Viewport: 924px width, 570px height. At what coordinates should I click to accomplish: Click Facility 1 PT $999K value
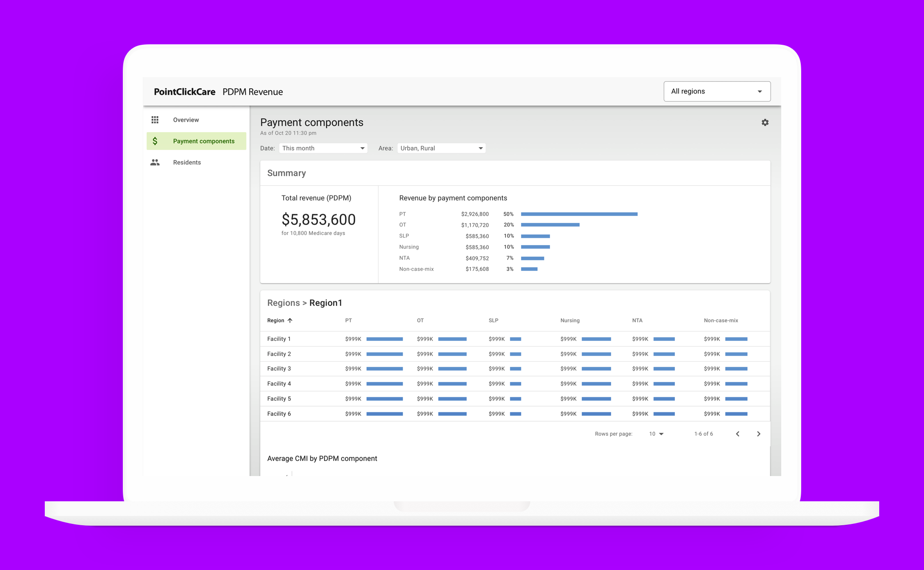pyautogui.click(x=353, y=339)
